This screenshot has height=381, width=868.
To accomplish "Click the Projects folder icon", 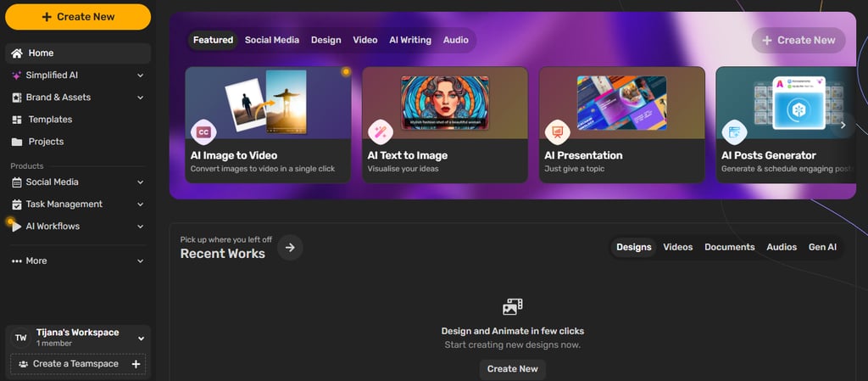I will 17,142.
